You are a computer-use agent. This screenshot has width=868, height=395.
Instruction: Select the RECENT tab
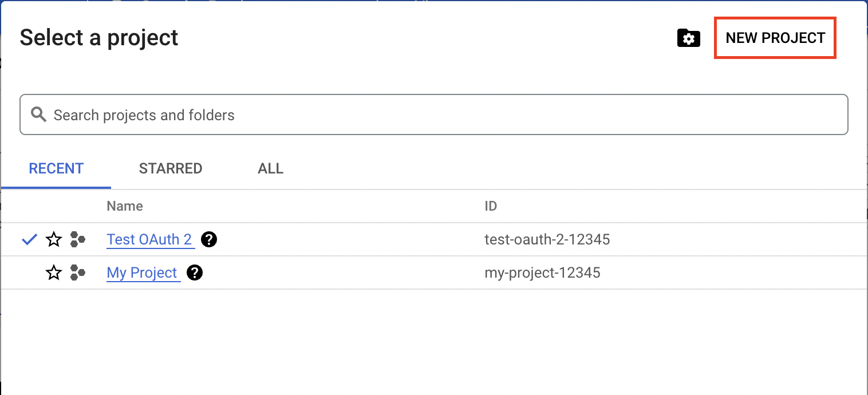(56, 168)
